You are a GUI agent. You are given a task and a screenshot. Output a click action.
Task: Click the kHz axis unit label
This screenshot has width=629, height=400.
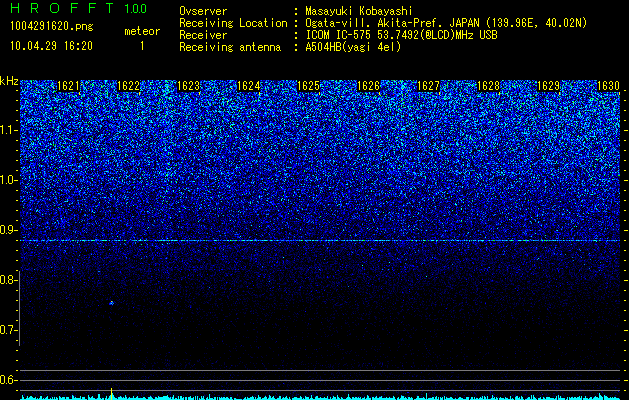click(9, 81)
